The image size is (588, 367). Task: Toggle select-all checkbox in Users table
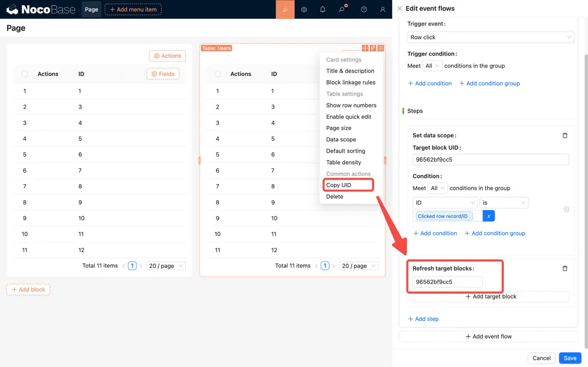point(217,74)
